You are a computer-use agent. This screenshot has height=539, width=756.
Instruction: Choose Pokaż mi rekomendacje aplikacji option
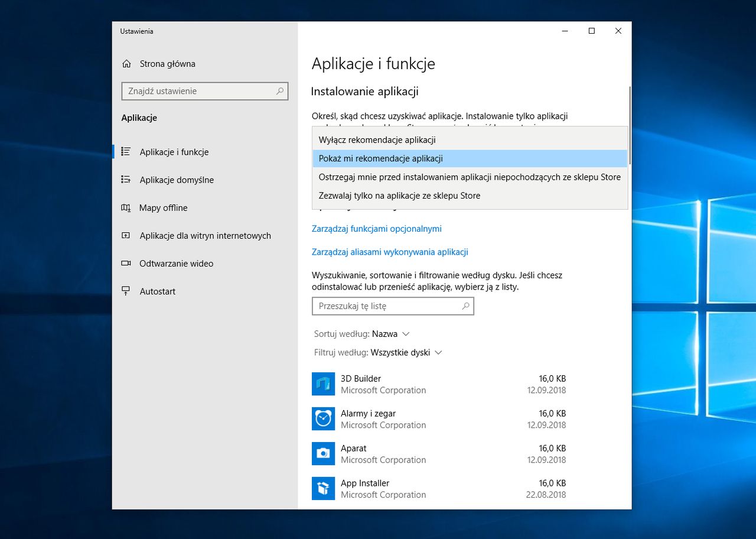(380, 158)
